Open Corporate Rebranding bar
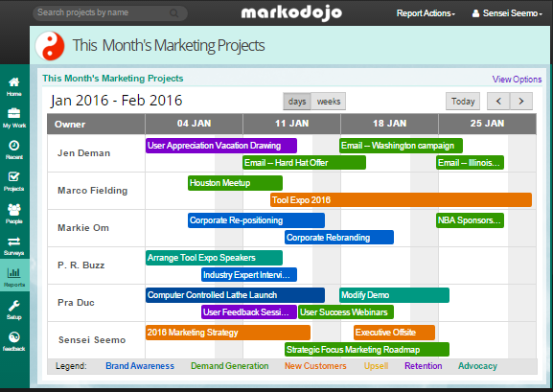553x392 pixels. (x=339, y=238)
